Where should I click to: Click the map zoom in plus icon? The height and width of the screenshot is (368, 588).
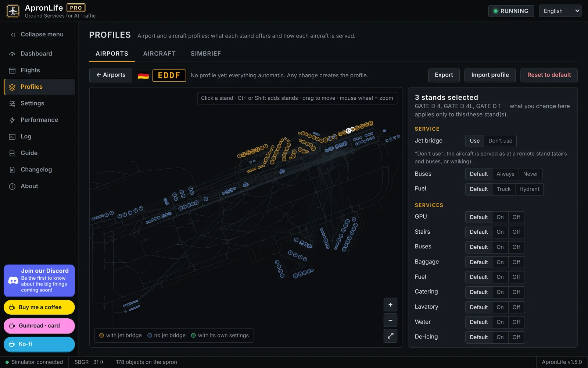point(390,305)
